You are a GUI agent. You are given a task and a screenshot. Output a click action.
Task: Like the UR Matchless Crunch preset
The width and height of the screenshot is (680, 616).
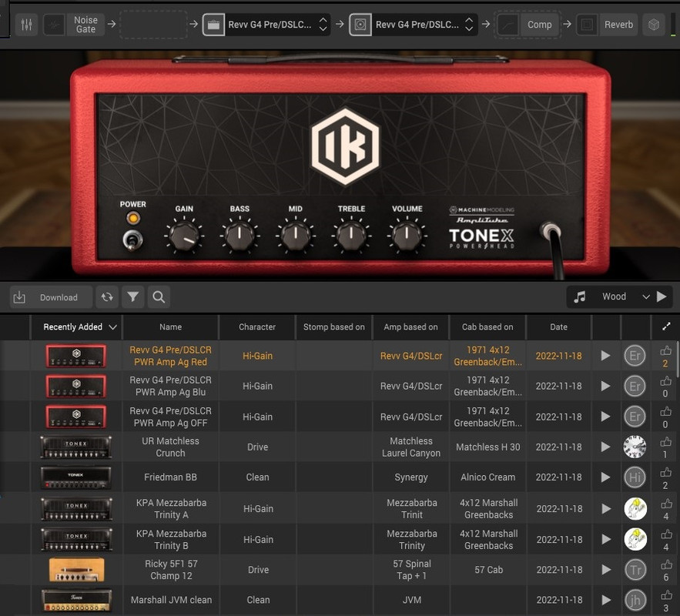pyautogui.click(x=665, y=442)
